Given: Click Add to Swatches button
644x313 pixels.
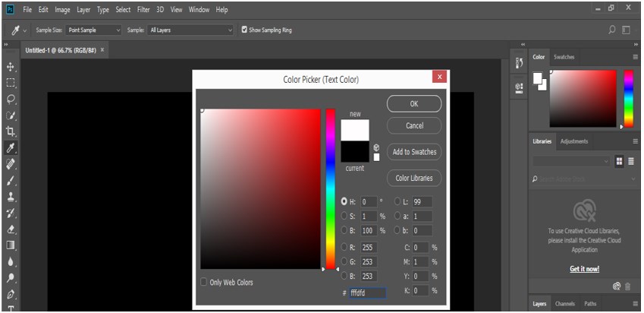Looking at the screenshot, I should pos(414,152).
